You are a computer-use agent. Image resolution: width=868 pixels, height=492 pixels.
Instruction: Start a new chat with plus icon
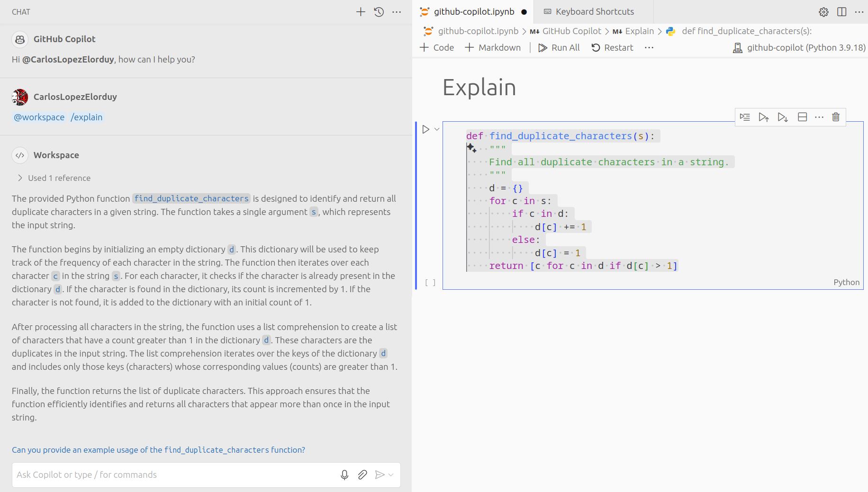coord(361,12)
